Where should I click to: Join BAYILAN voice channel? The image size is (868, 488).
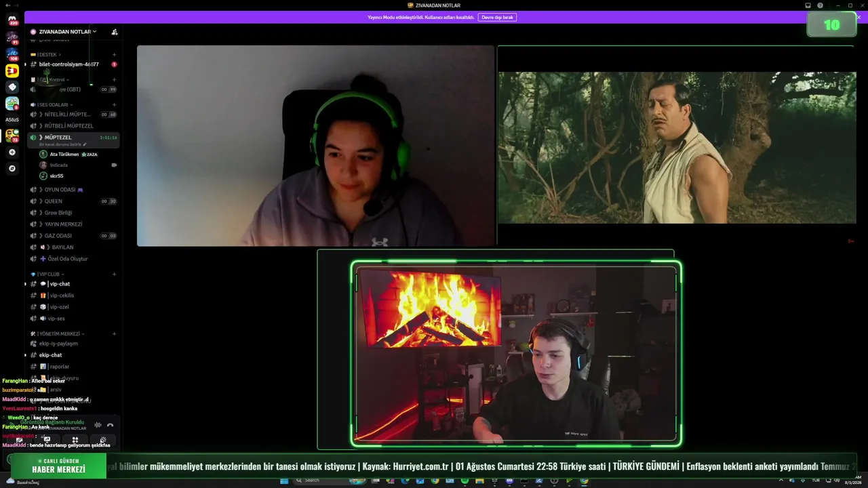[73, 247]
